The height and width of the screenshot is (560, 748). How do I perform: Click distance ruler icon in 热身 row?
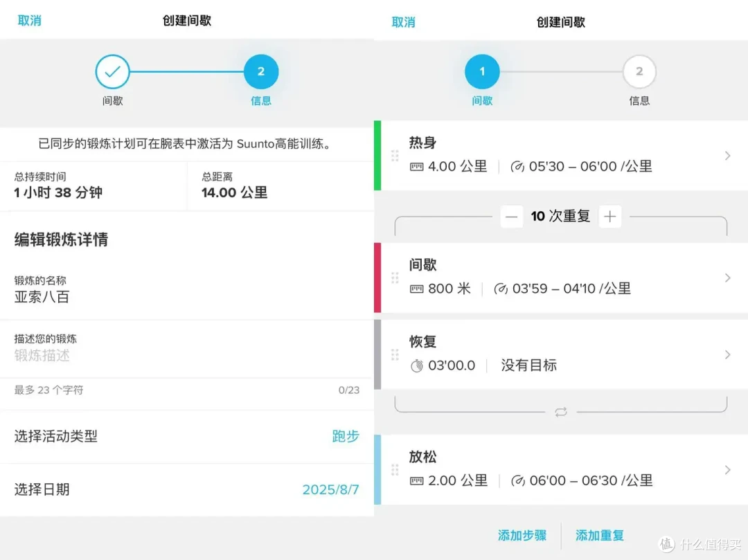pyautogui.click(x=416, y=167)
